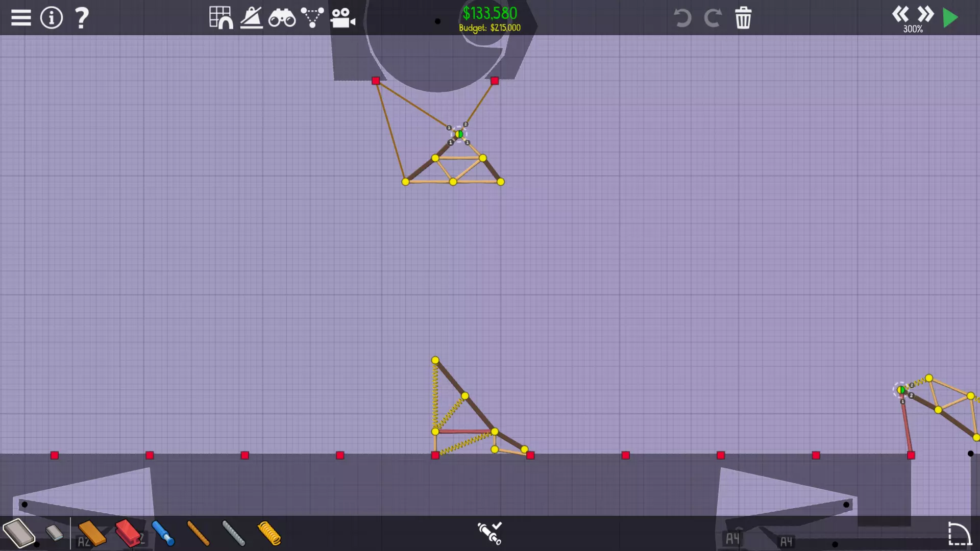Open the camera settings icon
The image size is (980, 551).
342,18
